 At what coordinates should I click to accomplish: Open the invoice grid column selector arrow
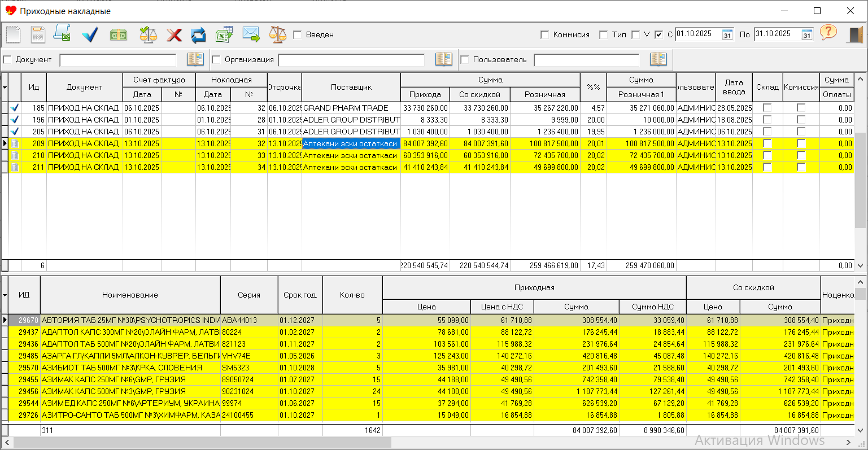[x=5, y=87]
